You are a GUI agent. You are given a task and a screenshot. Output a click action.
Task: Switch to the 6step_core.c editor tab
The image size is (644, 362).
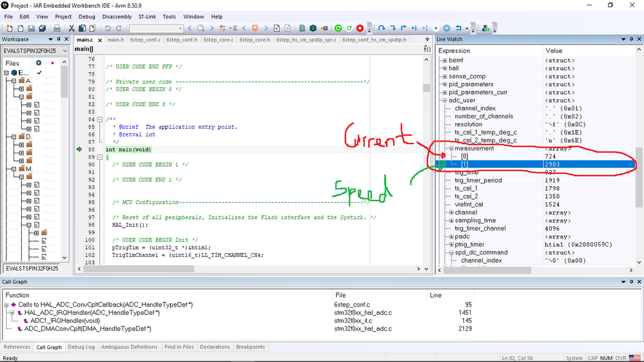pos(219,40)
